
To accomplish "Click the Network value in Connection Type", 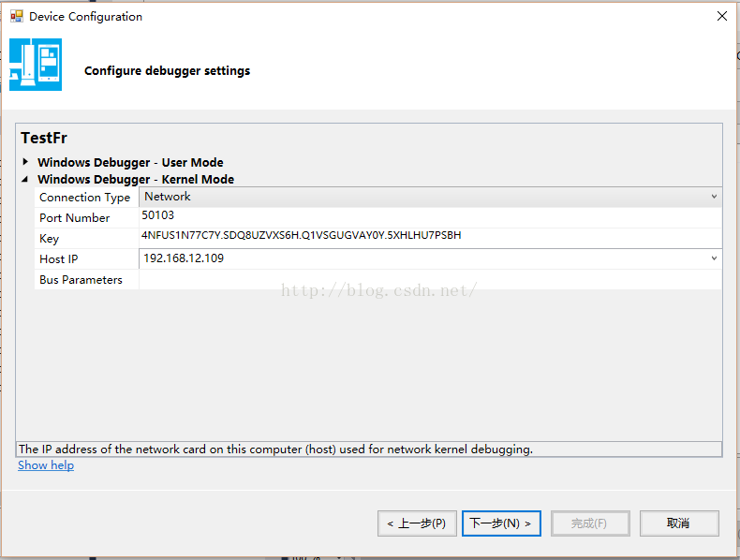I will [x=168, y=197].
